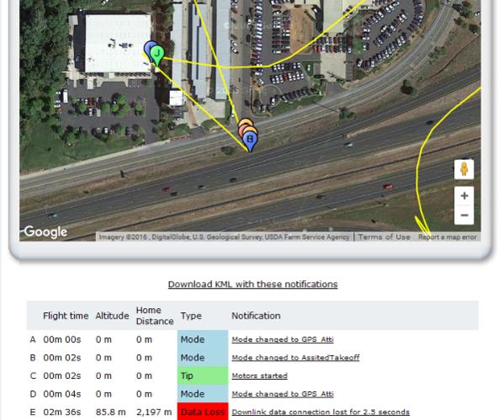Click the green Tip type cell
Screen dimensions: 504x420
click(203, 375)
